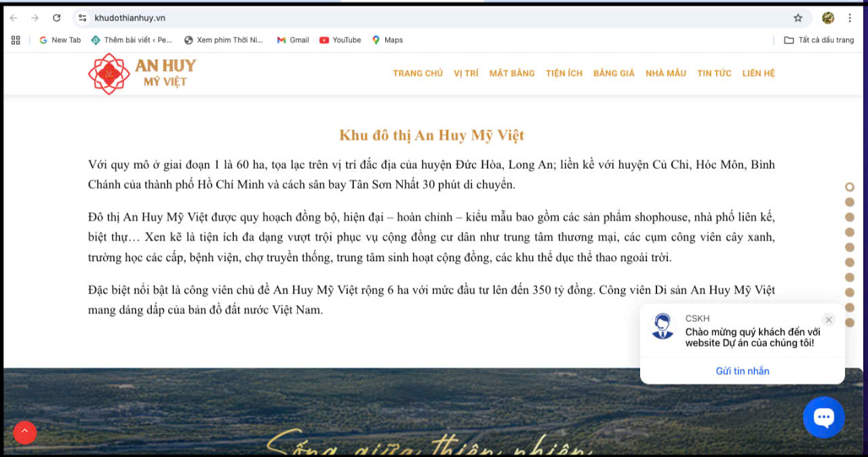
Task: Click the chat greeting 'Chào mừng quý khách' text
Action: click(753, 338)
